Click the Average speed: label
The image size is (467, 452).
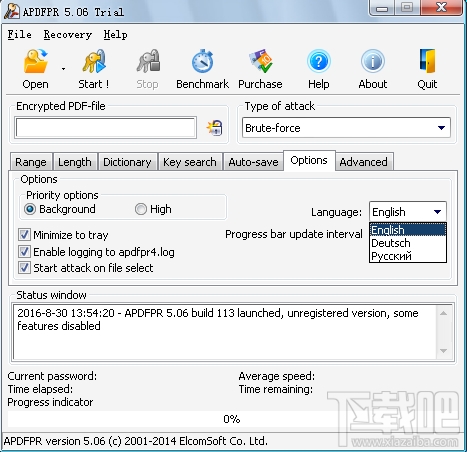pyautogui.click(x=277, y=376)
